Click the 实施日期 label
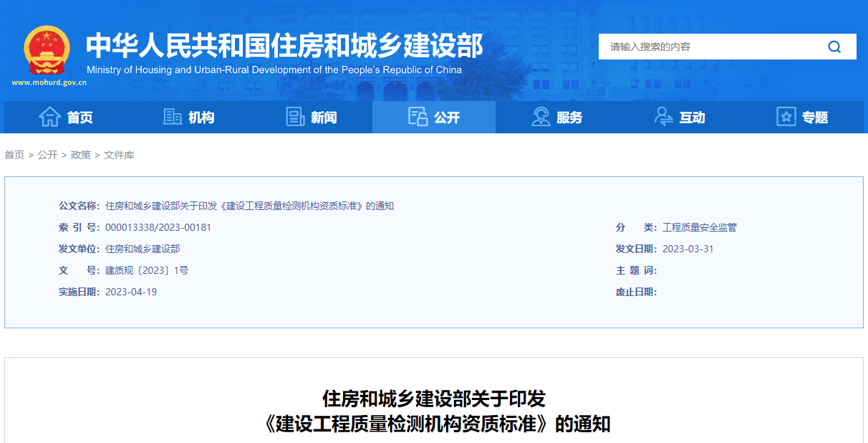868x443 pixels. (79, 292)
